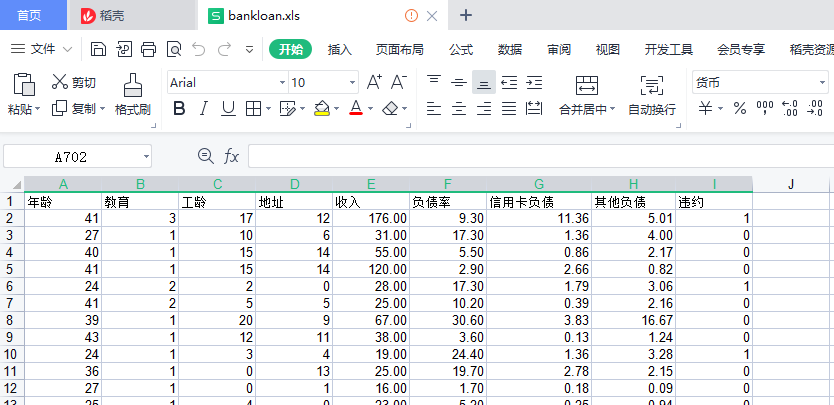Click the 开始 ribbon button
Viewport: 834px width, 405px height.
290,49
